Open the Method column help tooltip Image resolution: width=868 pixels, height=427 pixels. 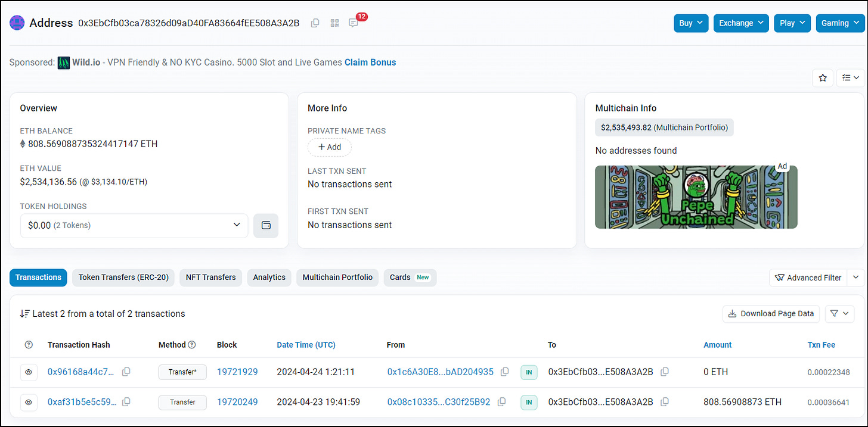tap(191, 344)
